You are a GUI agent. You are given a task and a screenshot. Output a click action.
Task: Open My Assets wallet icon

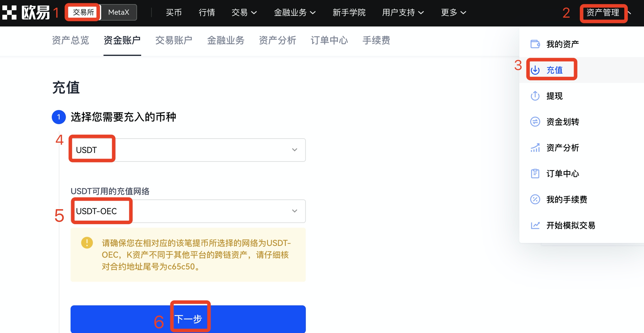tap(535, 44)
